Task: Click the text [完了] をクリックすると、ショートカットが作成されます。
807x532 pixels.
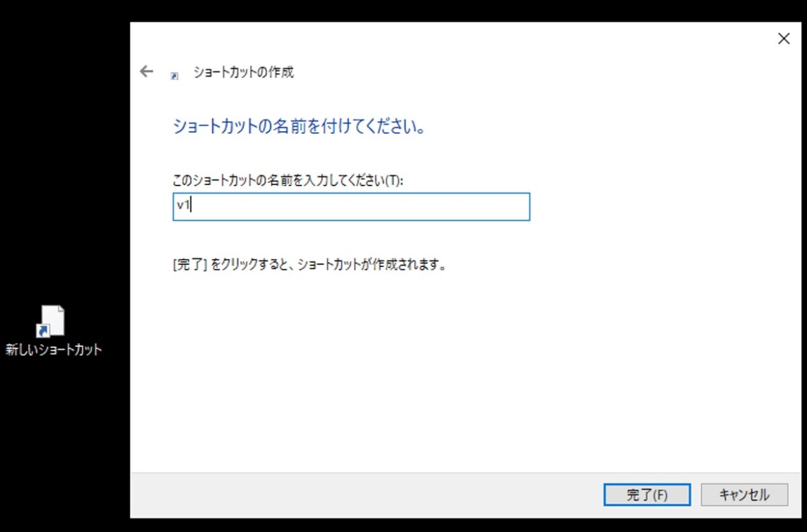Action: coord(310,264)
